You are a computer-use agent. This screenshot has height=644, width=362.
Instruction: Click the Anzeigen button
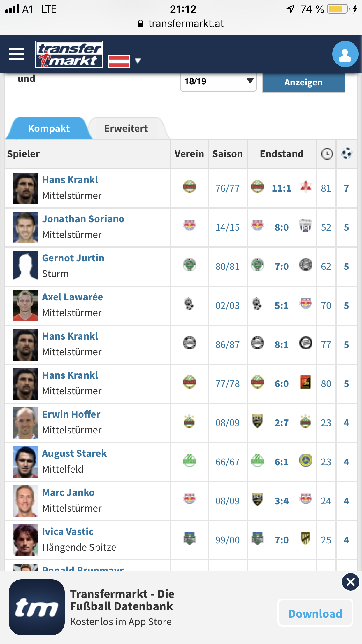[303, 83]
